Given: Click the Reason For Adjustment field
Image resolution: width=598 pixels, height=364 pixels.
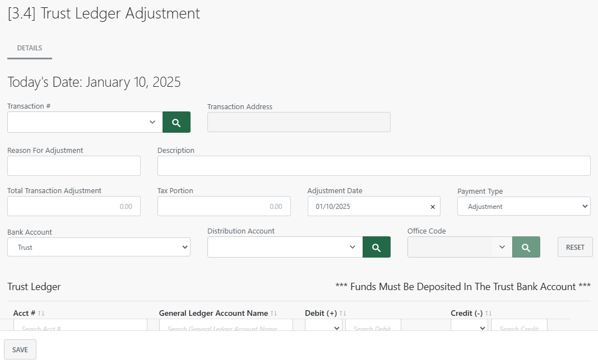Looking at the screenshot, I should click(x=73, y=166).
